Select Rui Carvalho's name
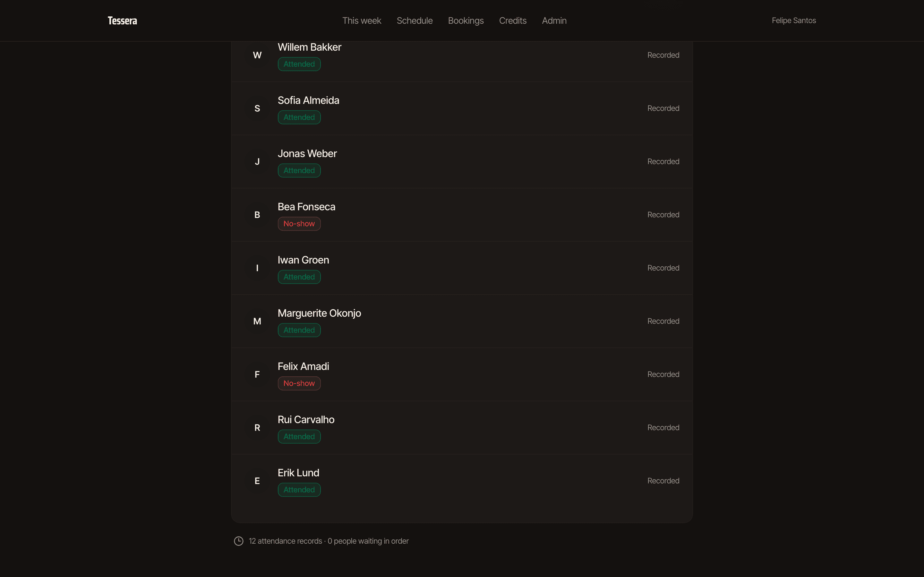This screenshot has height=577, width=924. [x=306, y=419]
